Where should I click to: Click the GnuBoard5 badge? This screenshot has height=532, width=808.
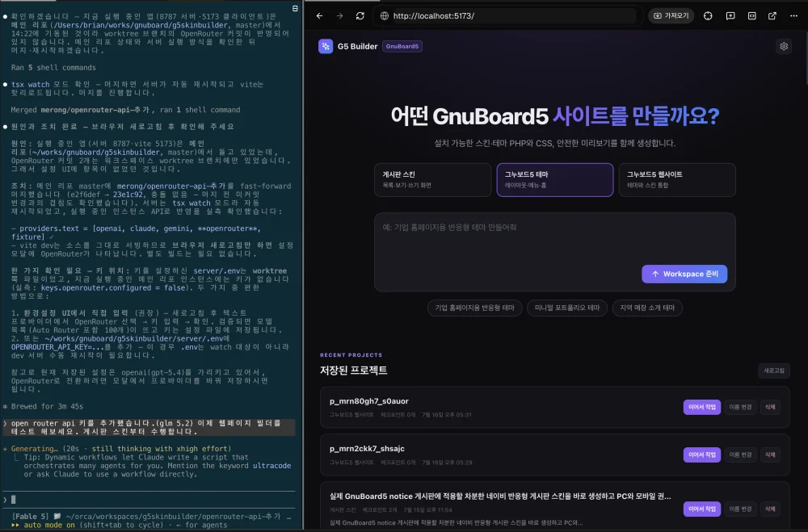click(x=402, y=46)
